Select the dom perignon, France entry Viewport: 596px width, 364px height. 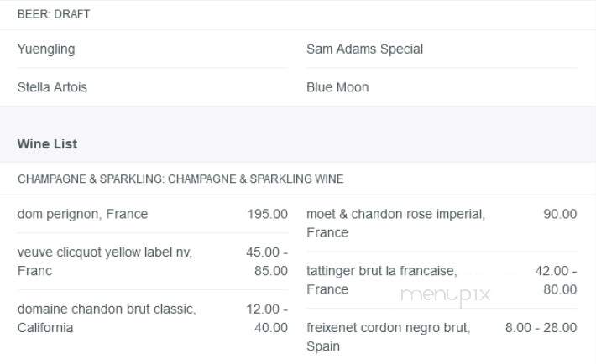[x=82, y=214]
